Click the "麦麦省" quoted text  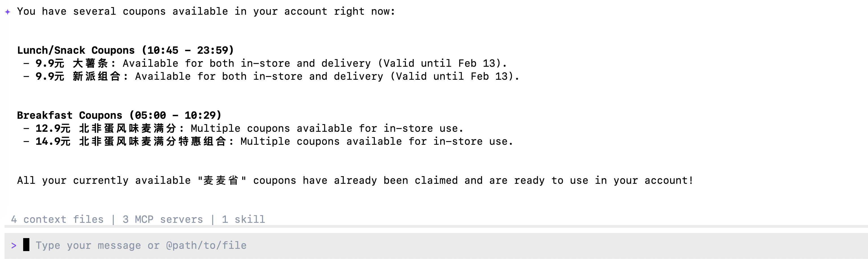point(222,180)
